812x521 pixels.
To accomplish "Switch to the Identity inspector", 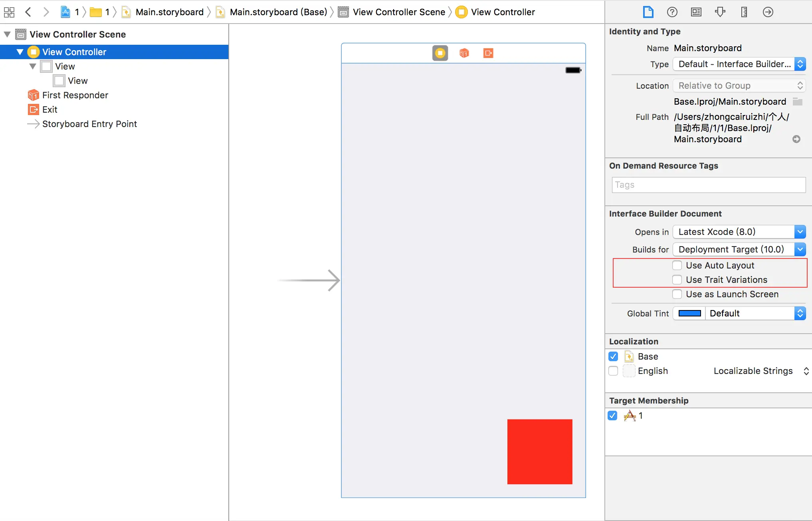I will 696,12.
